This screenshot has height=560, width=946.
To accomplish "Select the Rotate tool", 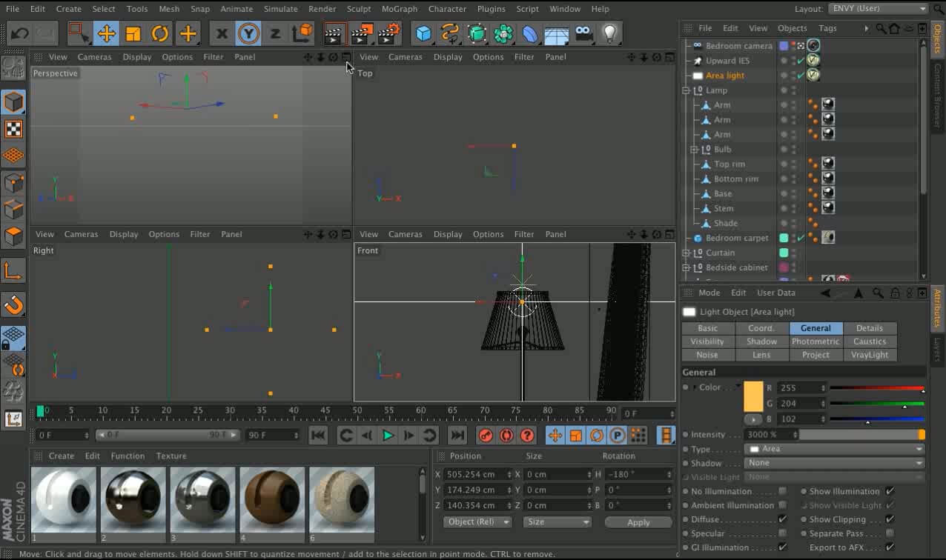I will 160,33.
